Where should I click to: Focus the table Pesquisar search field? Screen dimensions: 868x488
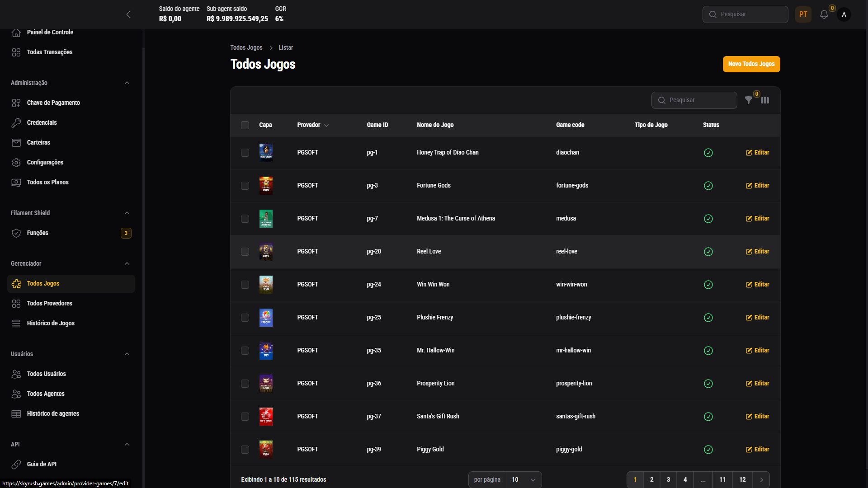click(x=694, y=100)
